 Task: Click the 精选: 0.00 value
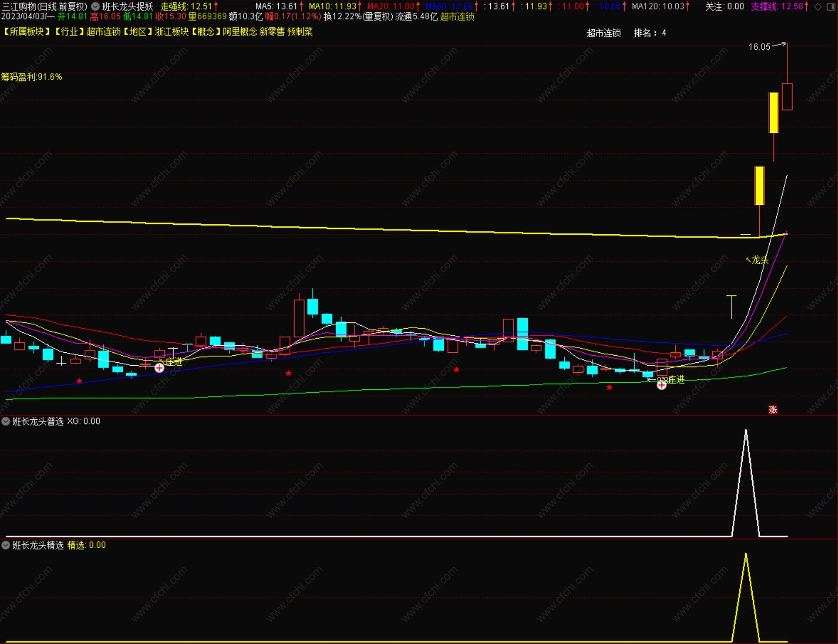coord(86,545)
